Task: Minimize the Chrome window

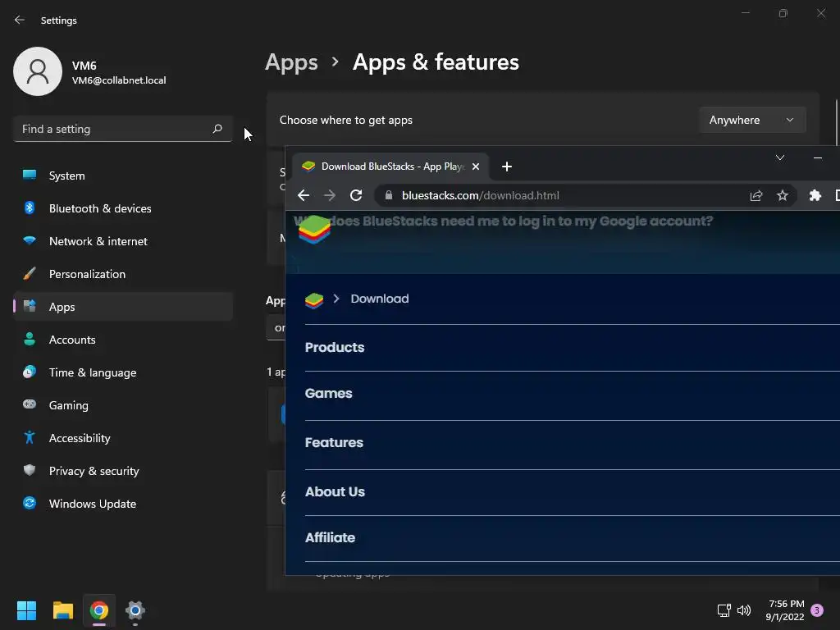Action: [818, 157]
